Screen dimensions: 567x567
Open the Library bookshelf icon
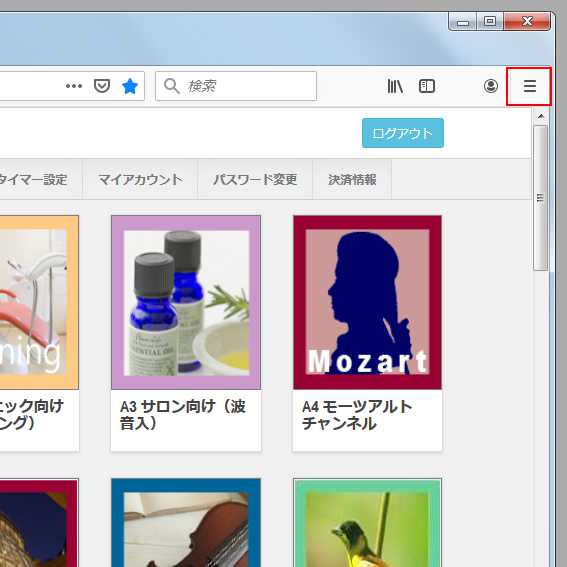tap(395, 86)
